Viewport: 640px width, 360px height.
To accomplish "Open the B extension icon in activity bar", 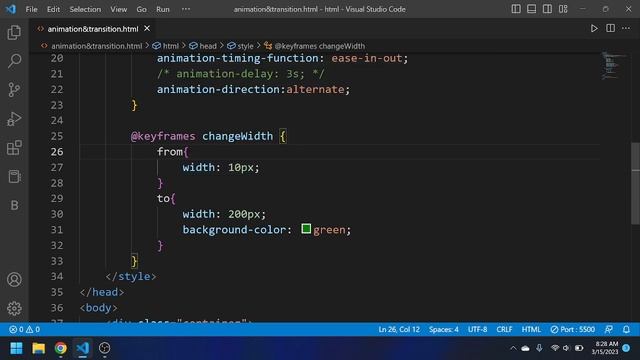I will point(14,205).
